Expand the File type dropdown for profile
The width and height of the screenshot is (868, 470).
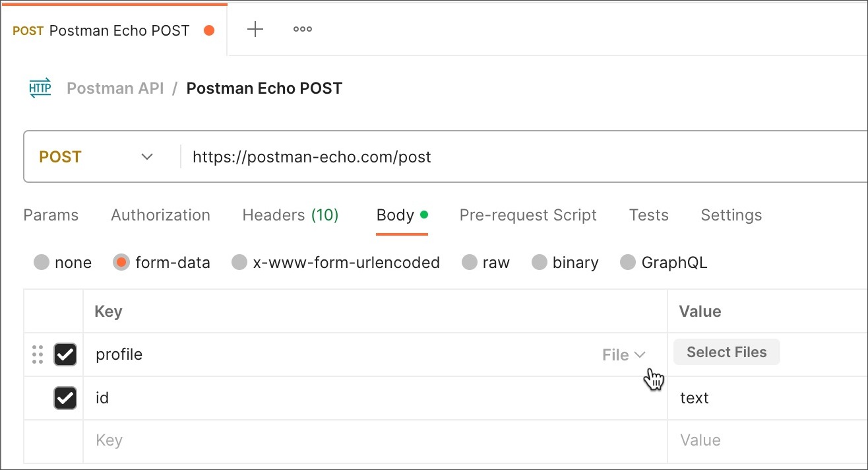tap(624, 355)
